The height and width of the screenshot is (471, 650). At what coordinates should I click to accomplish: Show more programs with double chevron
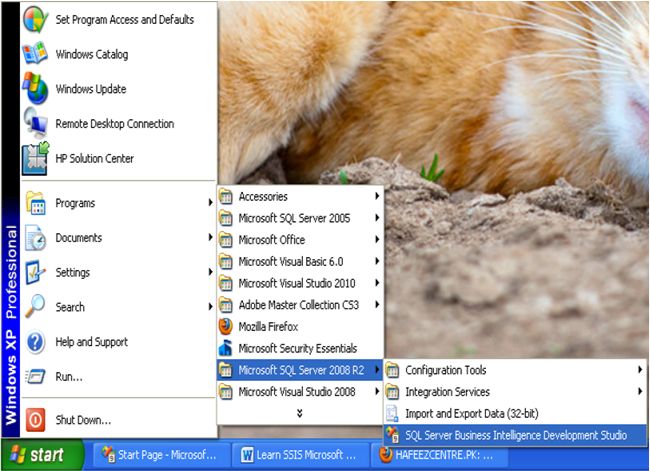click(300, 413)
